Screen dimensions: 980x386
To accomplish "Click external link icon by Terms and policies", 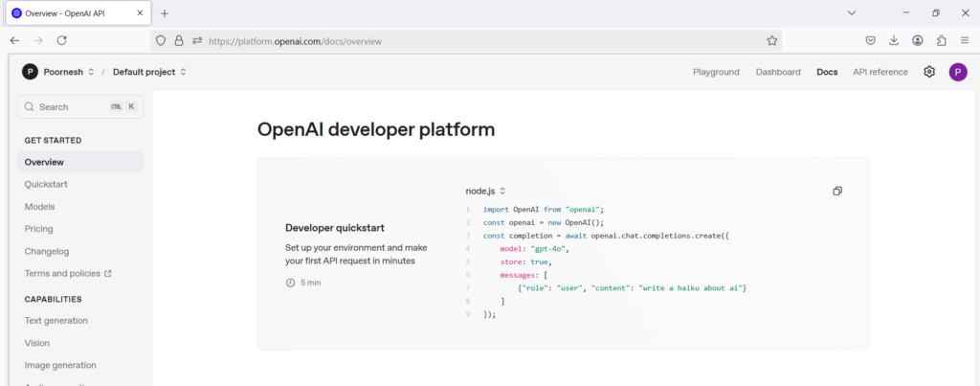I will pos(107,273).
